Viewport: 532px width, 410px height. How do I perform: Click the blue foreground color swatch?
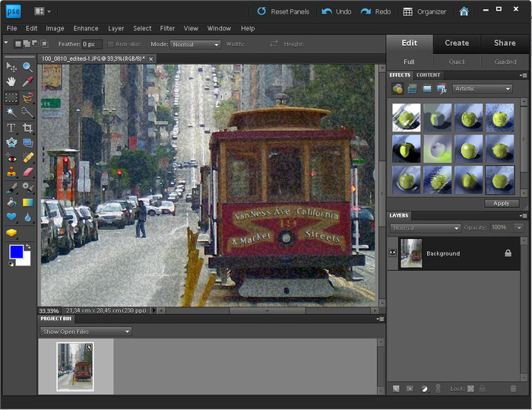pyautogui.click(x=16, y=252)
